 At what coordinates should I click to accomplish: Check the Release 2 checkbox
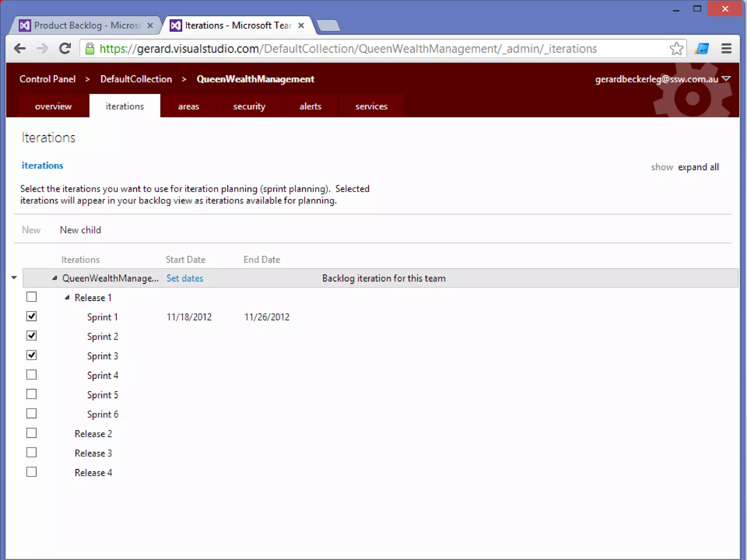tap(32, 433)
